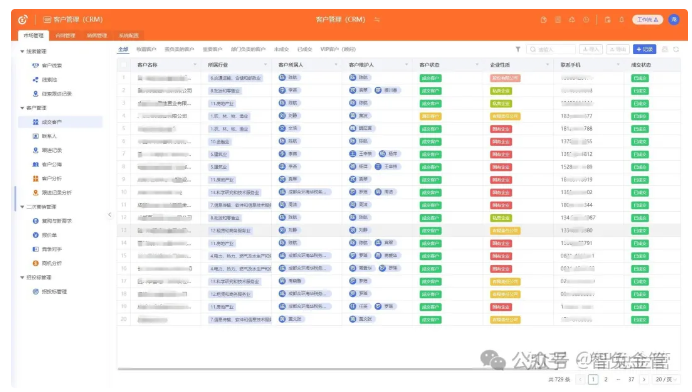
Task: Collapse the 客户管理 sidebar group
Action: point(22,108)
